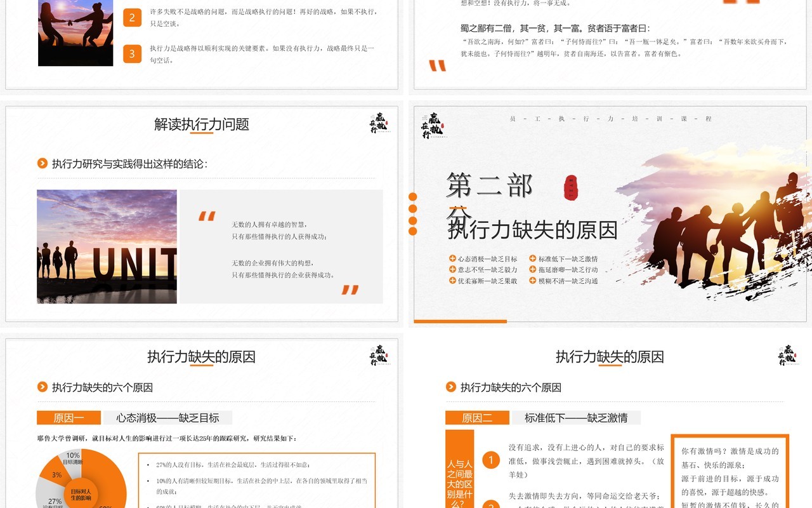Click the plus icon beside 拖延磨唧—缺乏行动
Viewport: 812px width, 508px height.
pos(533,269)
